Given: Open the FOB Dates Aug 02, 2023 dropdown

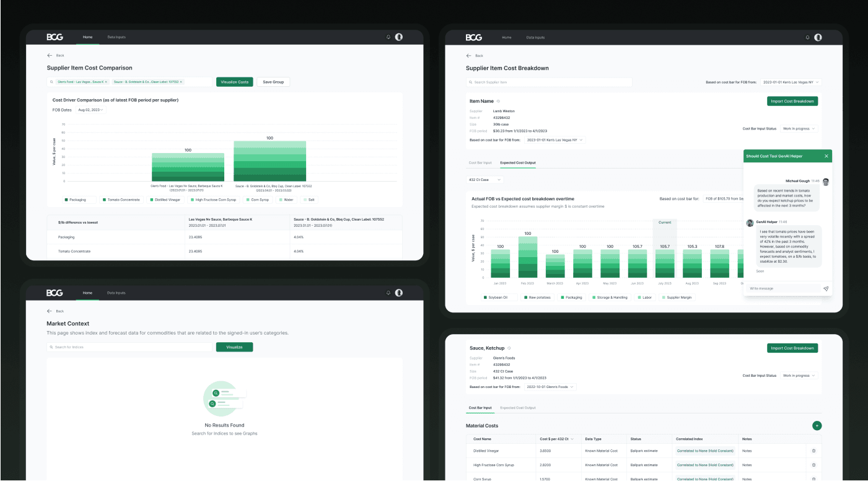Looking at the screenshot, I should click(x=90, y=110).
